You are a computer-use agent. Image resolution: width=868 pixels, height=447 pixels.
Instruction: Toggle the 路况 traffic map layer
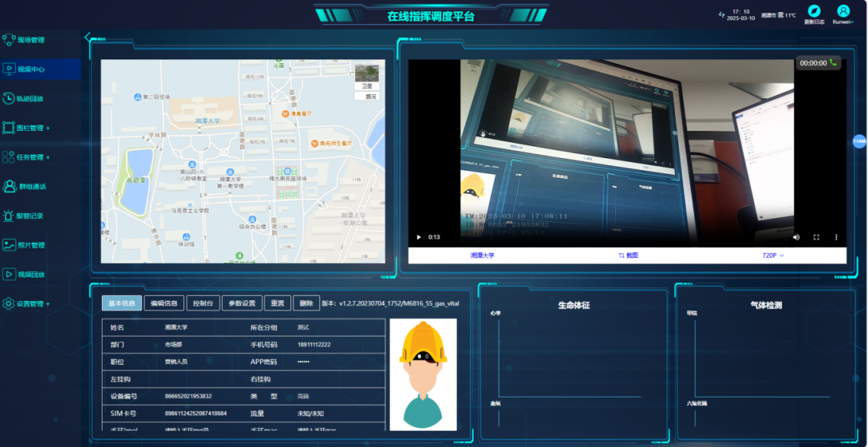pyautogui.click(x=370, y=97)
